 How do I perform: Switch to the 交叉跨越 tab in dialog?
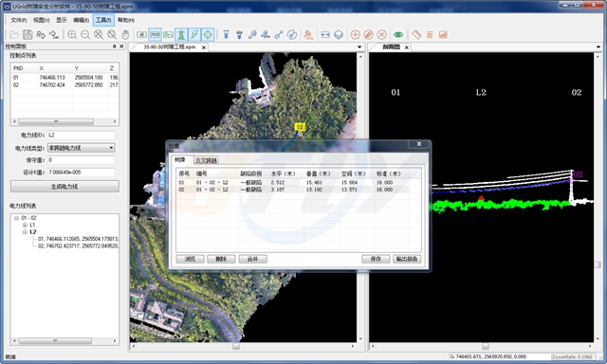pyautogui.click(x=206, y=160)
